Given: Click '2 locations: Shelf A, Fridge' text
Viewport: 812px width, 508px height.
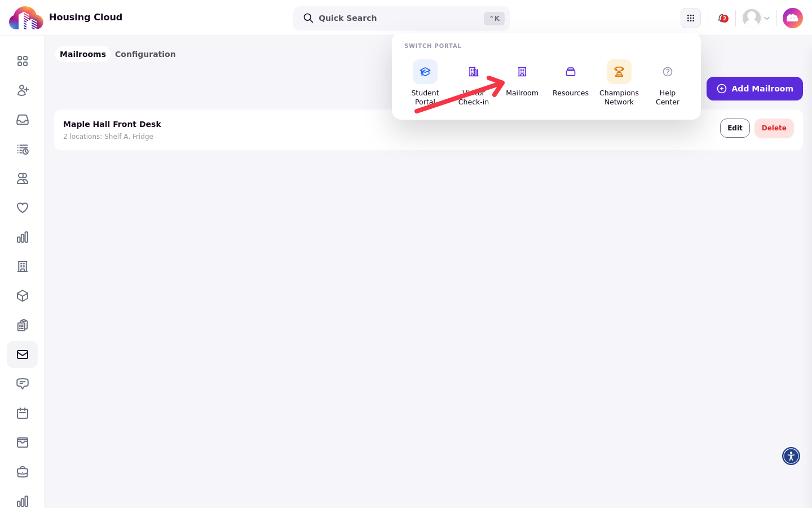Looking at the screenshot, I should [x=108, y=137].
